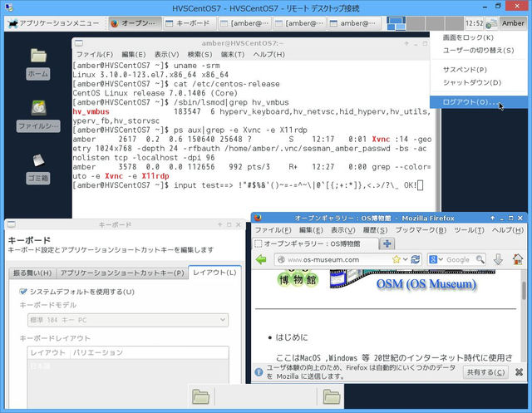Open the keyboard model dropdown

coord(127,320)
